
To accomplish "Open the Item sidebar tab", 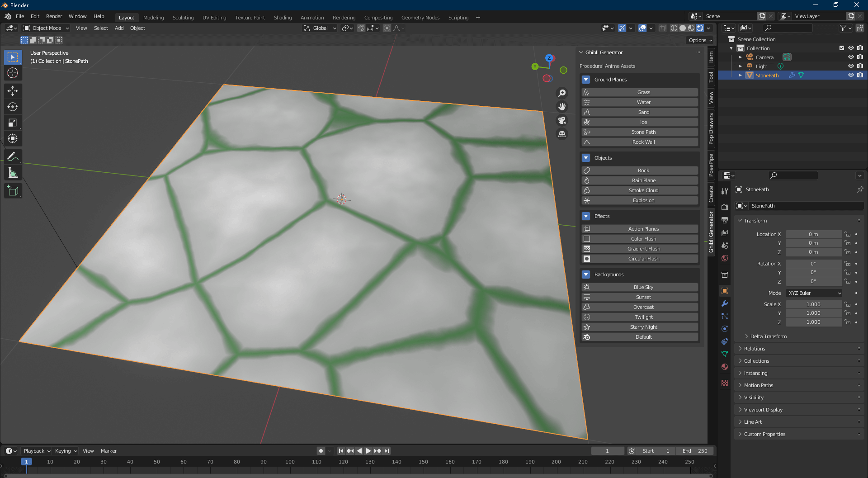I will (x=711, y=57).
